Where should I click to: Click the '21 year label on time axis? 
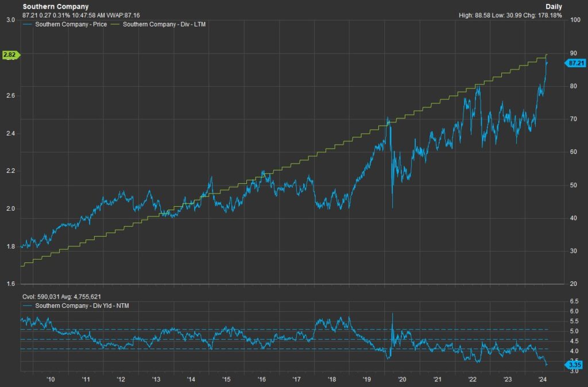[437, 379]
